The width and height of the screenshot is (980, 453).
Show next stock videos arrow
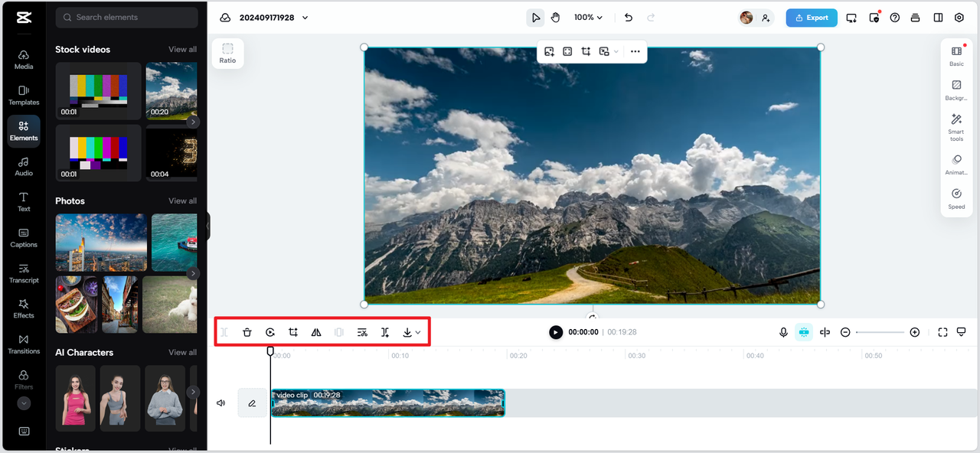pos(193,122)
